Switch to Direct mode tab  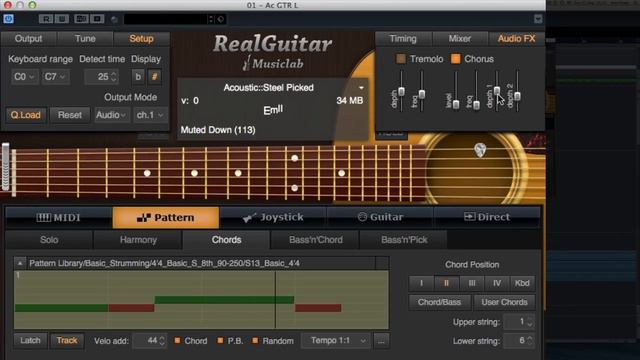pyautogui.click(x=487, y=218)
